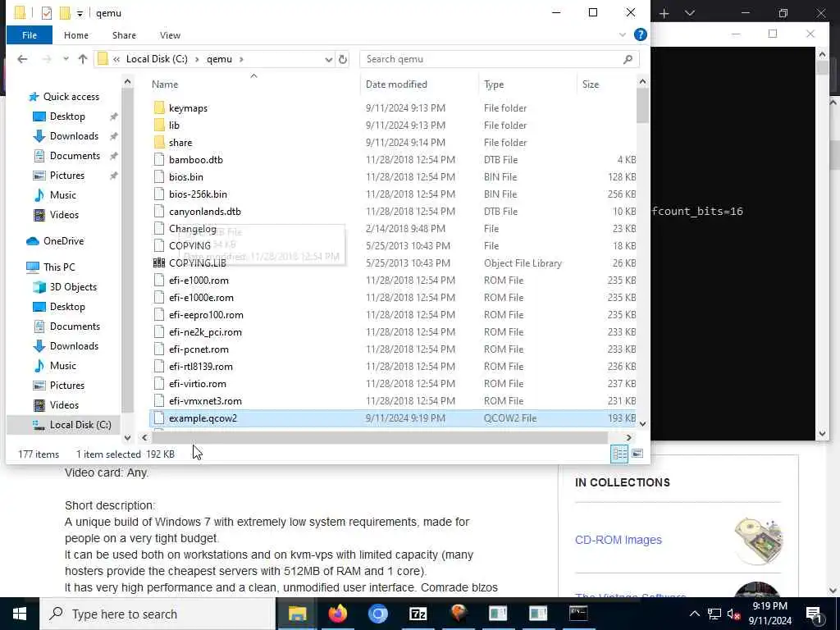Select the efi-e1000.rom file
The width and height of the screenshot is (840, 630).
[x=199, y=281]
